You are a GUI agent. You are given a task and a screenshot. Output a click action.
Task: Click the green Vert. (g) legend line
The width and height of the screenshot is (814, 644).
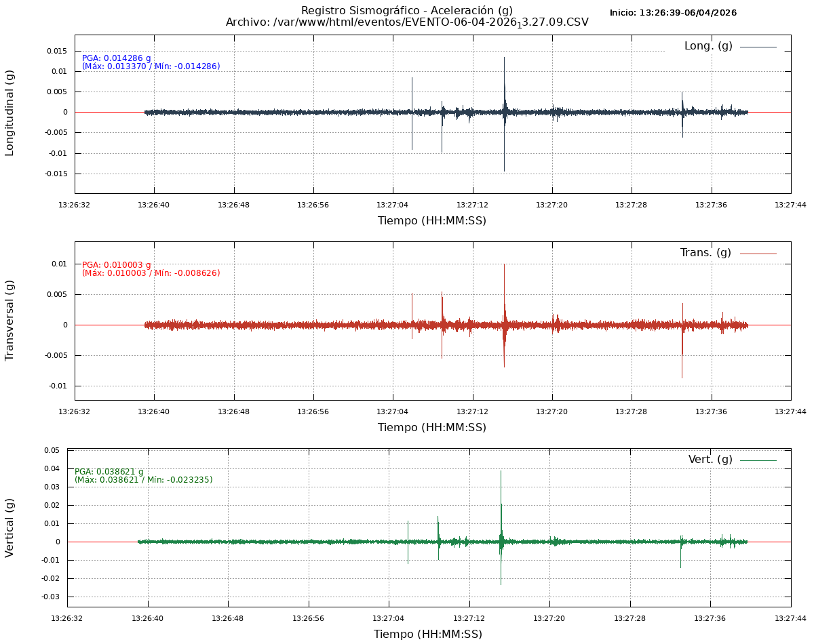point(758,460)
